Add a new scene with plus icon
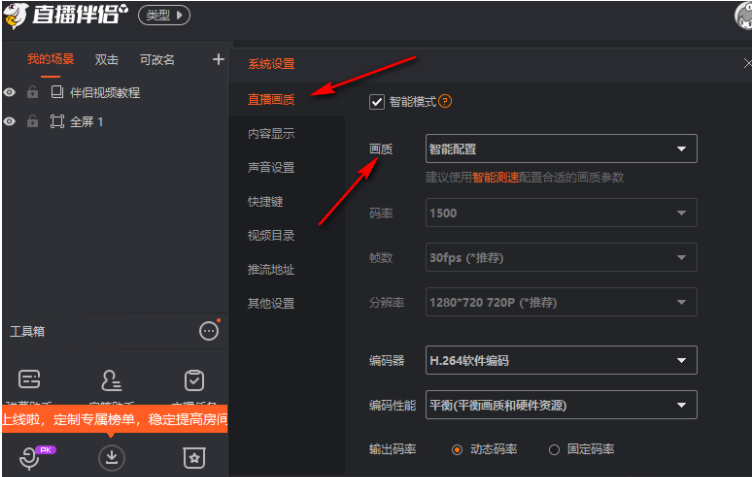 coord(219,59)
